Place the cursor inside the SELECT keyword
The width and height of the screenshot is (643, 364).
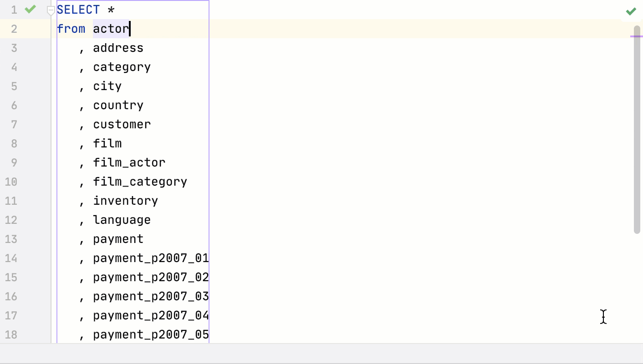[x=77, y=9]
